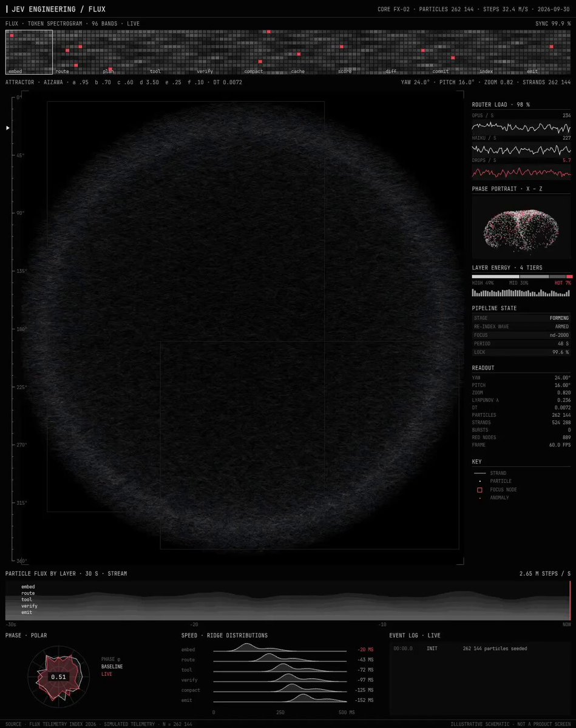576x728 pixels.
Task: Select the STRANDS readout value 524 288
Action: tap(560, 422)
